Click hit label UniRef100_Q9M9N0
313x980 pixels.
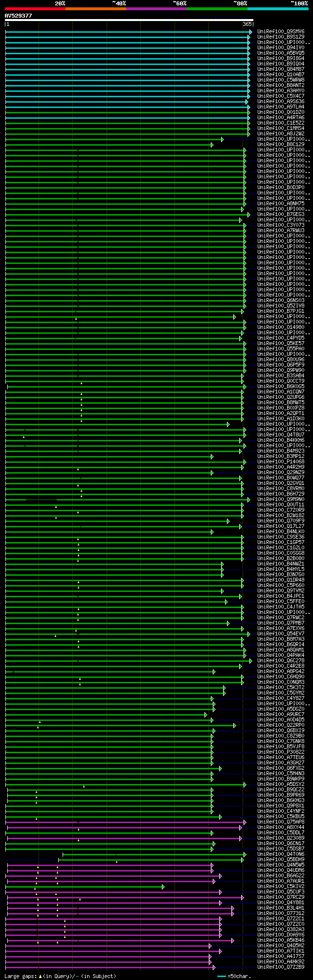click(x=281, y=500)
